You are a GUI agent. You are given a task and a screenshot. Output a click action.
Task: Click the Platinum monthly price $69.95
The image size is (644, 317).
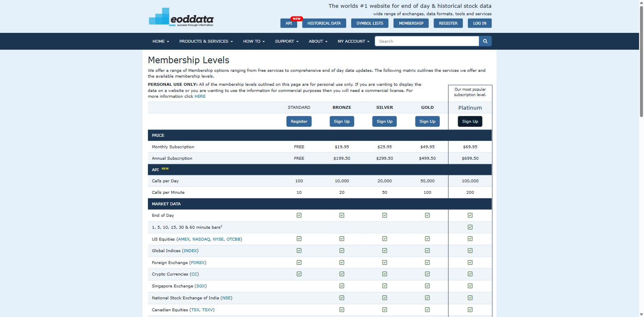click(x=470, y=147)
